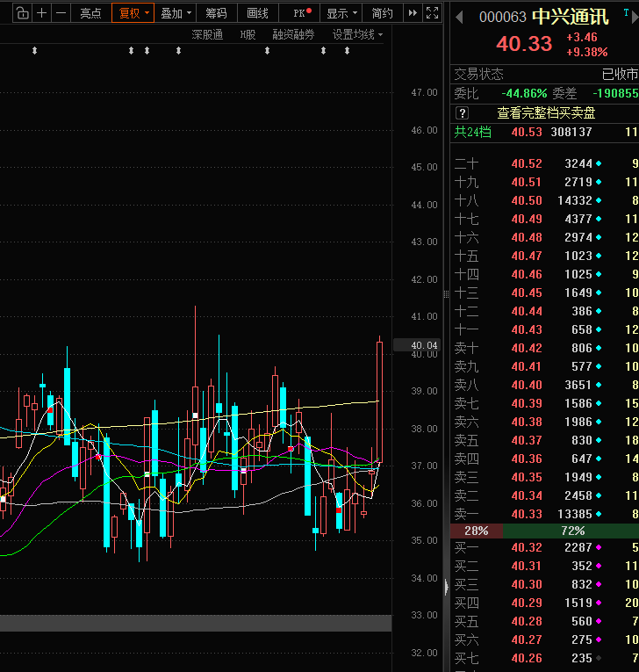Click the first event marker arrow above the chart

pos(35,51)
